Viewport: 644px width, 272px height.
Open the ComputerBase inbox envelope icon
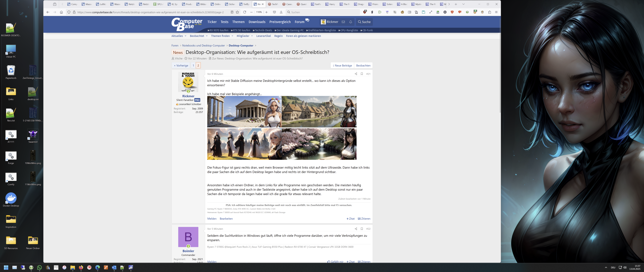click(x=343, y=22)
